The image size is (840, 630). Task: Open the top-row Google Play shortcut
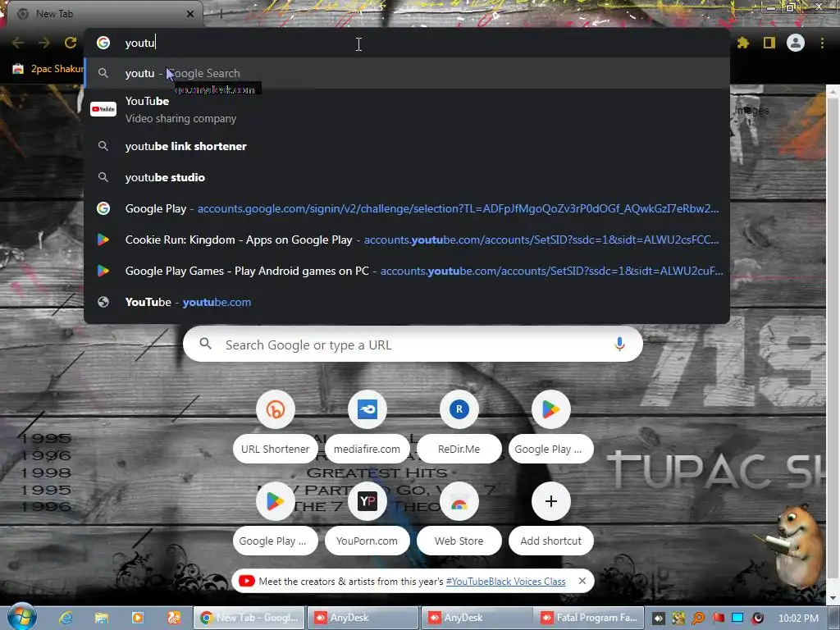click(x=550, y=425)
